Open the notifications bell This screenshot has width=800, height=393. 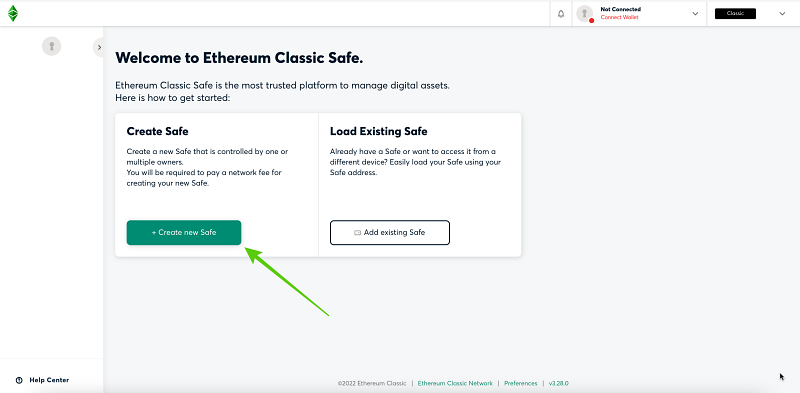coord(561,14)
